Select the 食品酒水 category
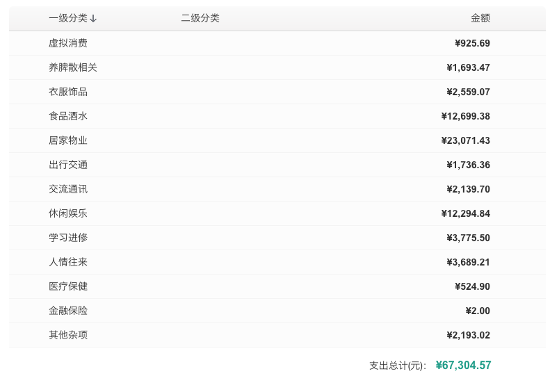This screenshot has width=550, height=392. pos(68,116)
